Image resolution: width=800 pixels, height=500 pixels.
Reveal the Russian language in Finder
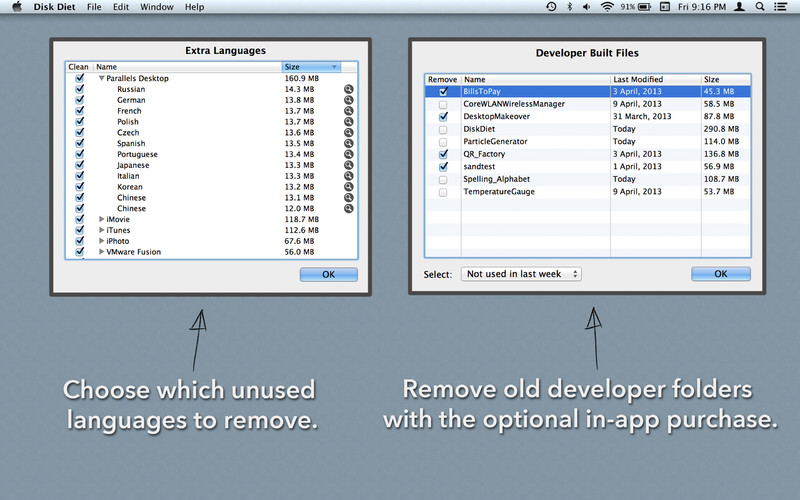tap(348, 89)
